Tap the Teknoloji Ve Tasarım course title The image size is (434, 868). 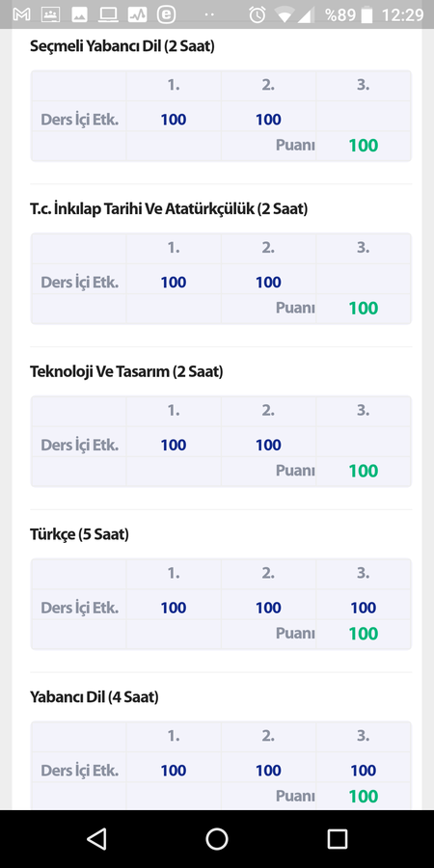(126, 372)
